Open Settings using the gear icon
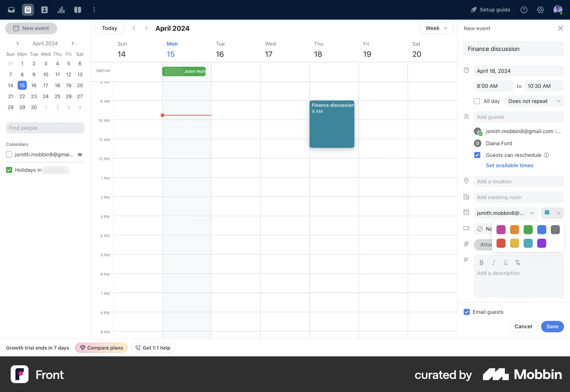 coord(541,10)
